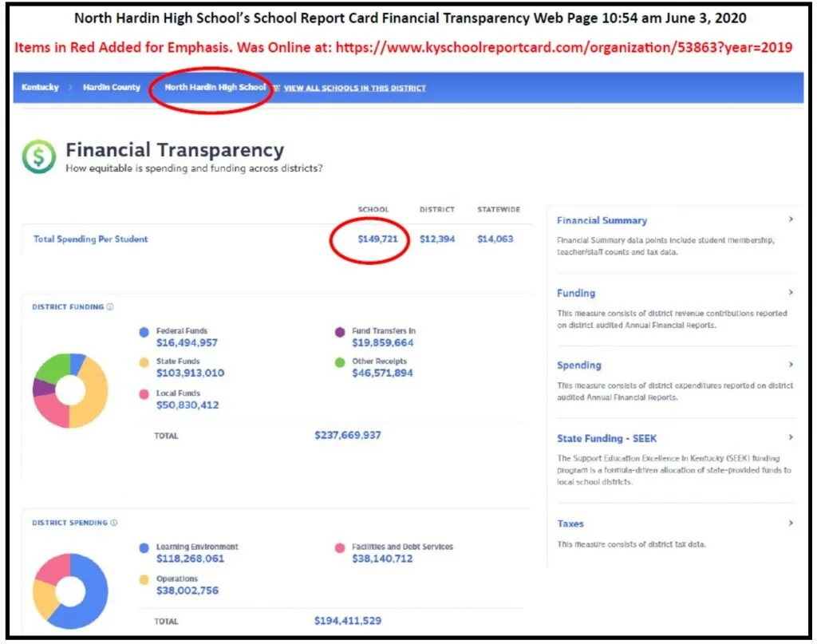
Task: Click the school value $149,721
Action: click(377, 239)
